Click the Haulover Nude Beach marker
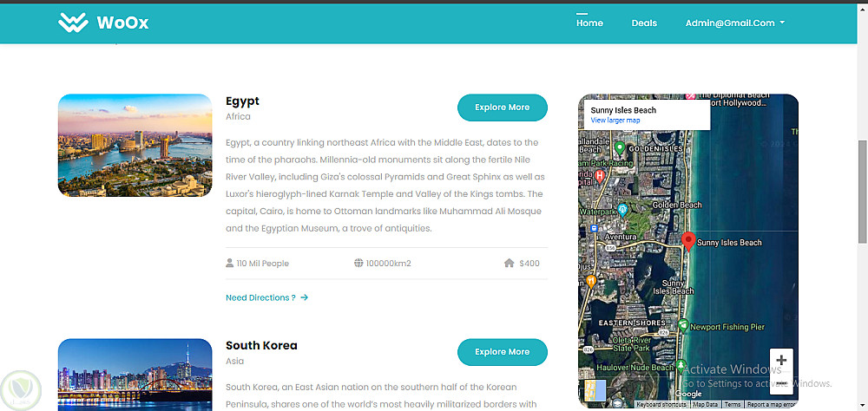 coord(680,366)
